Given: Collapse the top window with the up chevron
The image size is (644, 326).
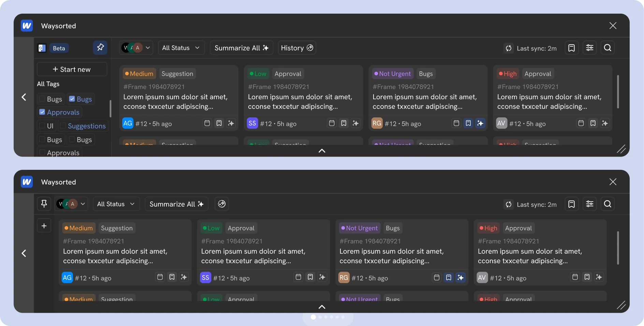Looking at the screenshot, I should point(322,151).
